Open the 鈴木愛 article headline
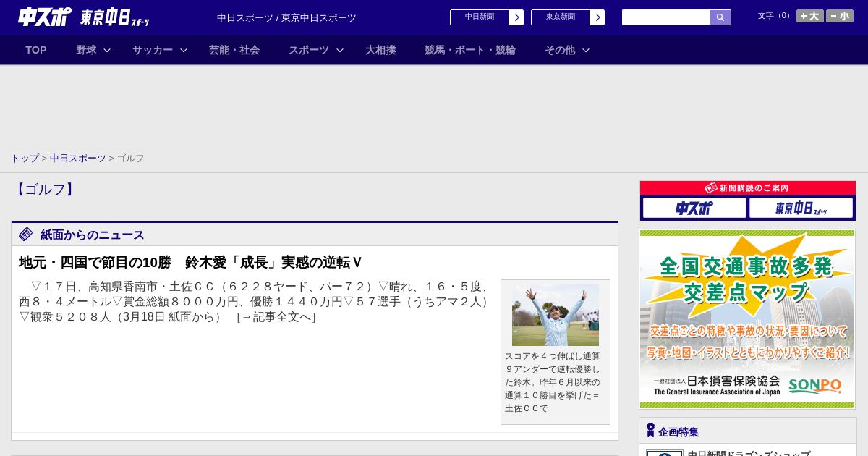Viewport: 868px width, 456px height. point(190,262)
